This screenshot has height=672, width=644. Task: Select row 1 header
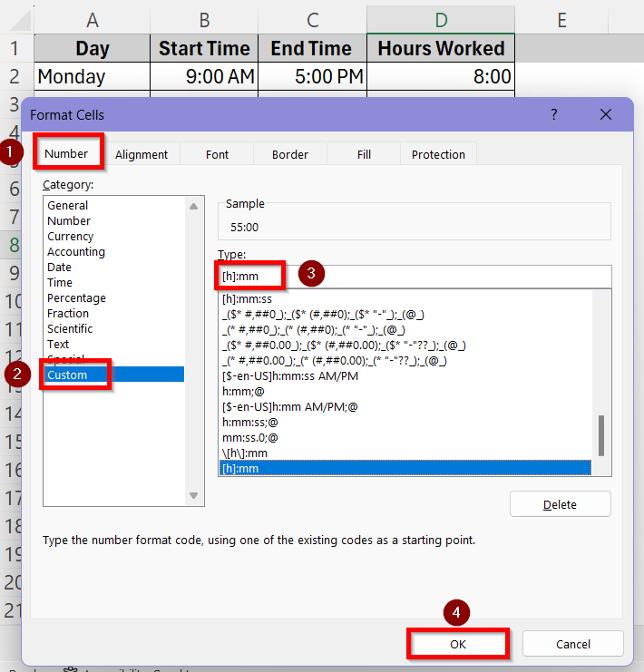(15, 48)
